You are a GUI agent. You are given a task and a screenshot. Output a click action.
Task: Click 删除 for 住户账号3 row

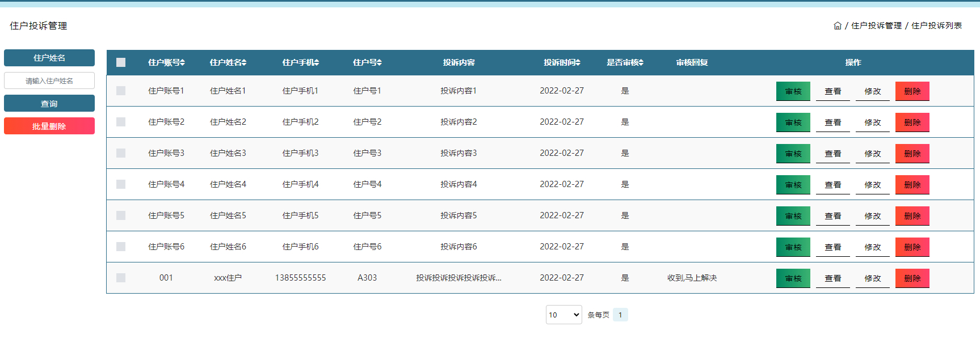point(912,154)
